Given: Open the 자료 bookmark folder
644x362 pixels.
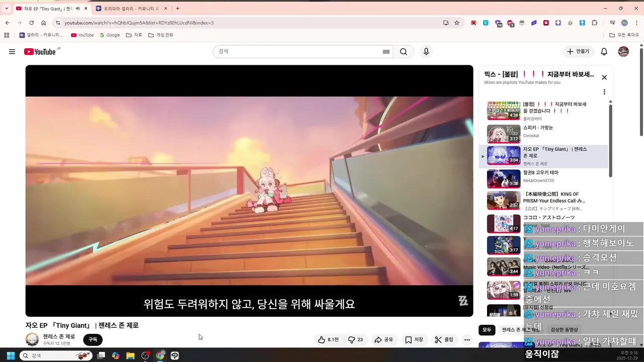Looking at the screenshot, I should (x=134, y=35).
